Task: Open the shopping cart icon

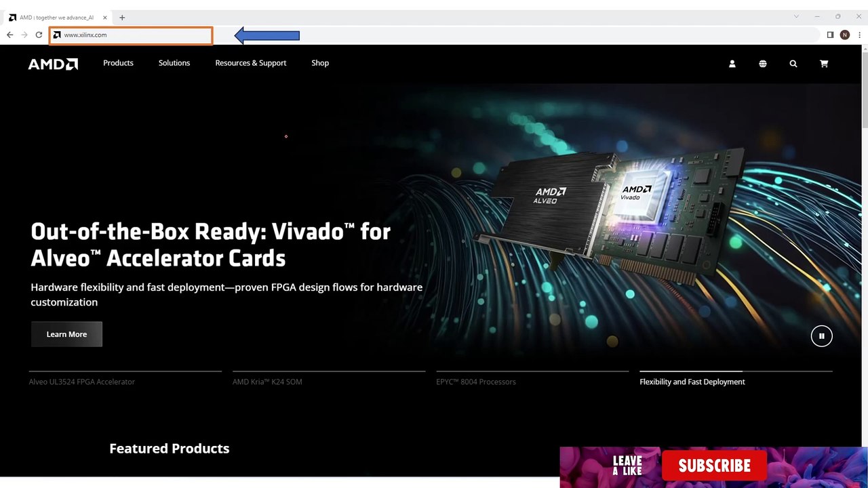Action: pos(824,64)
